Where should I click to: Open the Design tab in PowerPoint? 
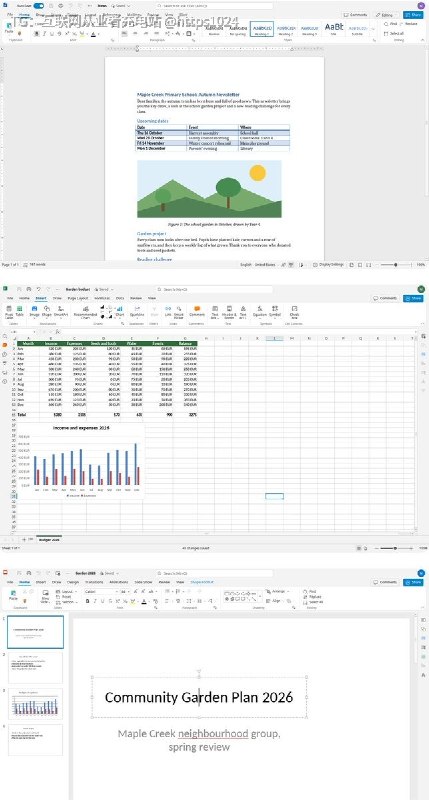(x=73, y=582)
